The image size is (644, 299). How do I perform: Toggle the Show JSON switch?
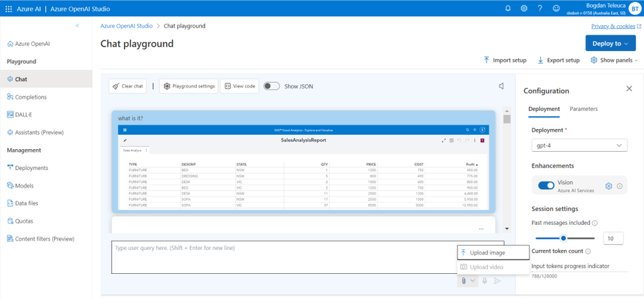(x=272, y=87)
